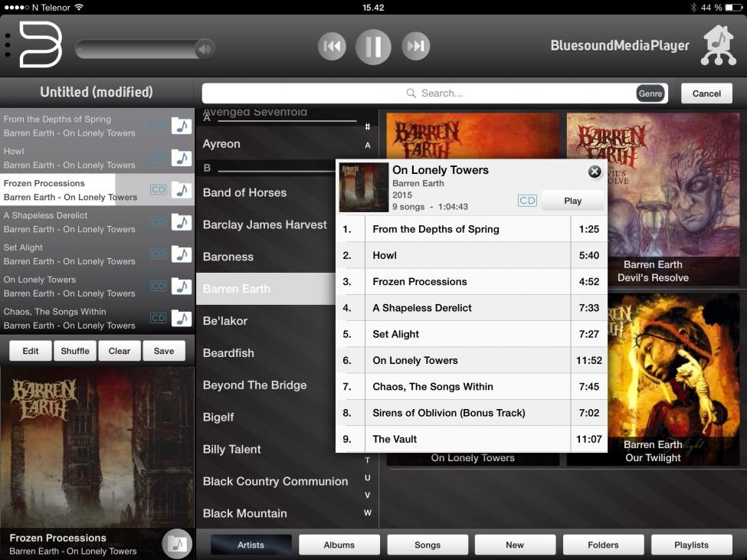747x560 pixels.
Task: Tap the CD badge in album popup
Action: pyautogui.click(x=527, y=201)
